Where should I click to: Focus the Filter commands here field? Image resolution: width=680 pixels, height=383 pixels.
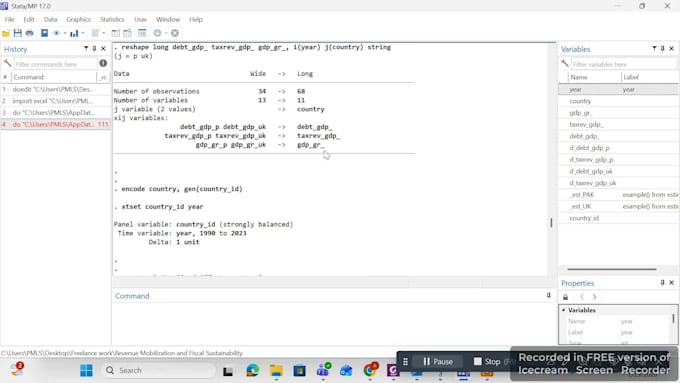point(55,64)
